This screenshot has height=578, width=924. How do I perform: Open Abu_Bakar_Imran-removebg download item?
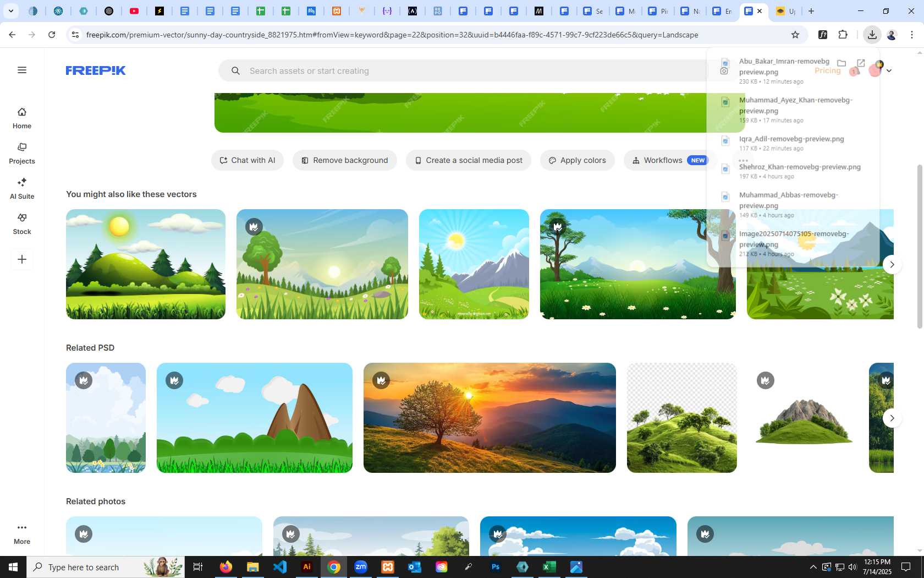784,71
